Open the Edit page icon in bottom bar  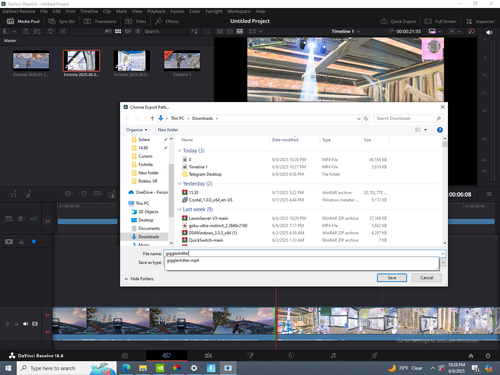[208, 355]
